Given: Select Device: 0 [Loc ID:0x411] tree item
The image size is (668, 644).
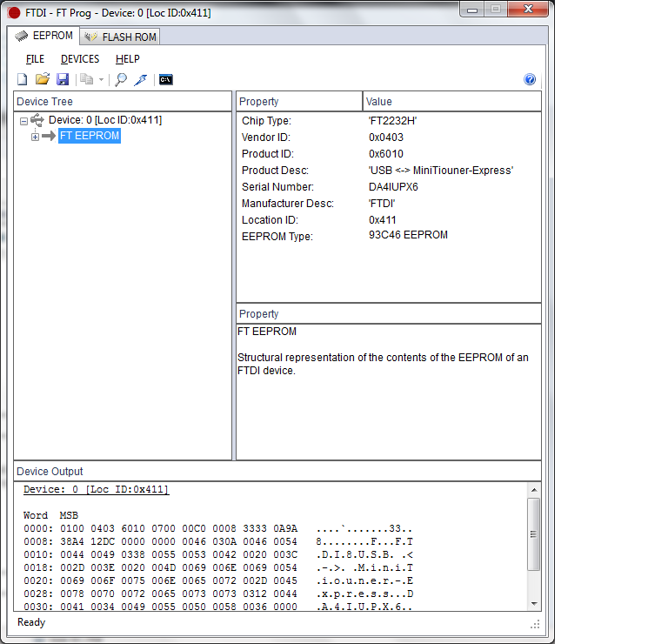Looking at the screenshot, I should coord(105,120).
